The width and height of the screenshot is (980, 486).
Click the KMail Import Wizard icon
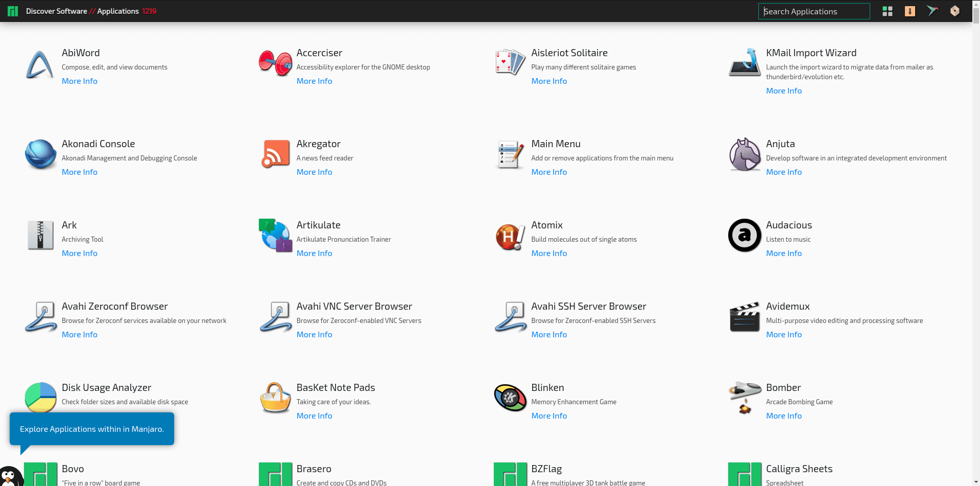745,62
